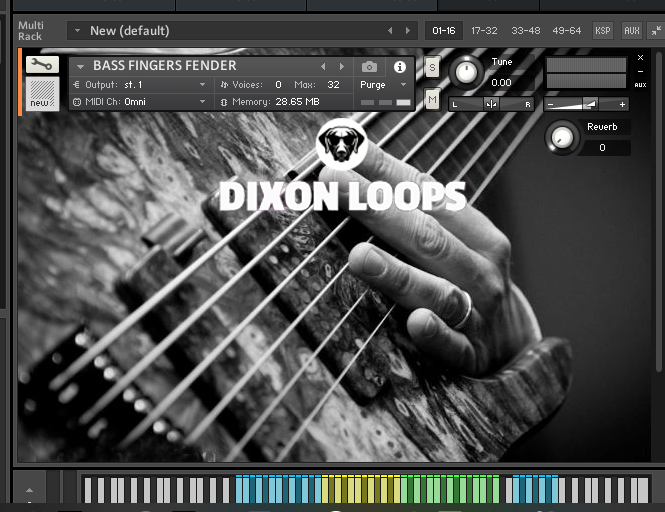Click the instrument volume slider
The height and width of the screenshot is (512, 665).
pyautogui.click(x=586, y=104)
